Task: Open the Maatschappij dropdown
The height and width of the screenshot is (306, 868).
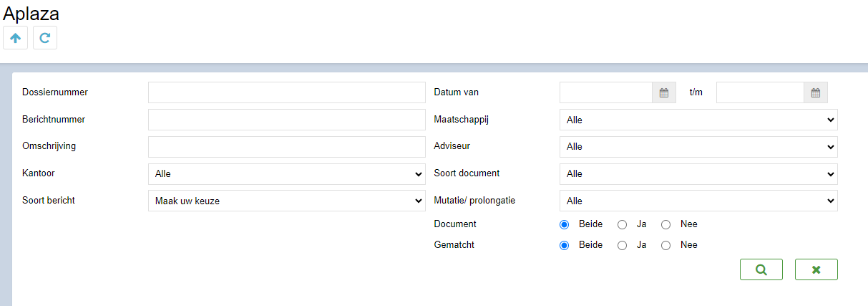Action: point(698,120)
